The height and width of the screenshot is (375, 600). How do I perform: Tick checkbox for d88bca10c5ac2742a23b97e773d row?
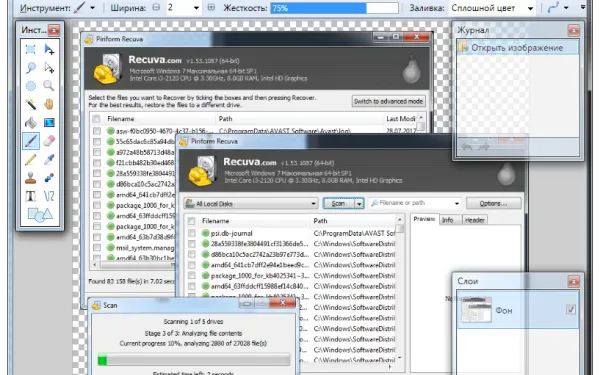pyautogui.click(x=192, y=254)
